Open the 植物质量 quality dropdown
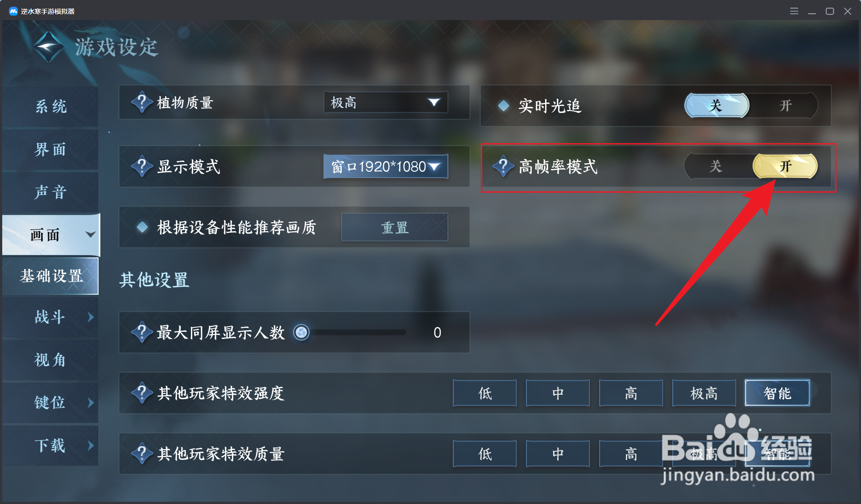Image resolution: width=861 pixels, height=504 pixels. point(386,103)
